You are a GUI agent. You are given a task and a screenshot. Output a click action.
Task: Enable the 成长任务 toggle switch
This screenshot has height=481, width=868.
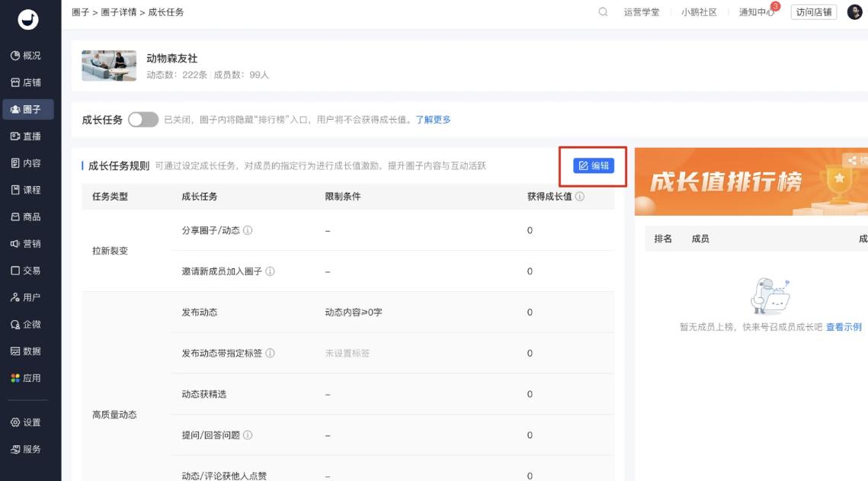click(143, 120)
